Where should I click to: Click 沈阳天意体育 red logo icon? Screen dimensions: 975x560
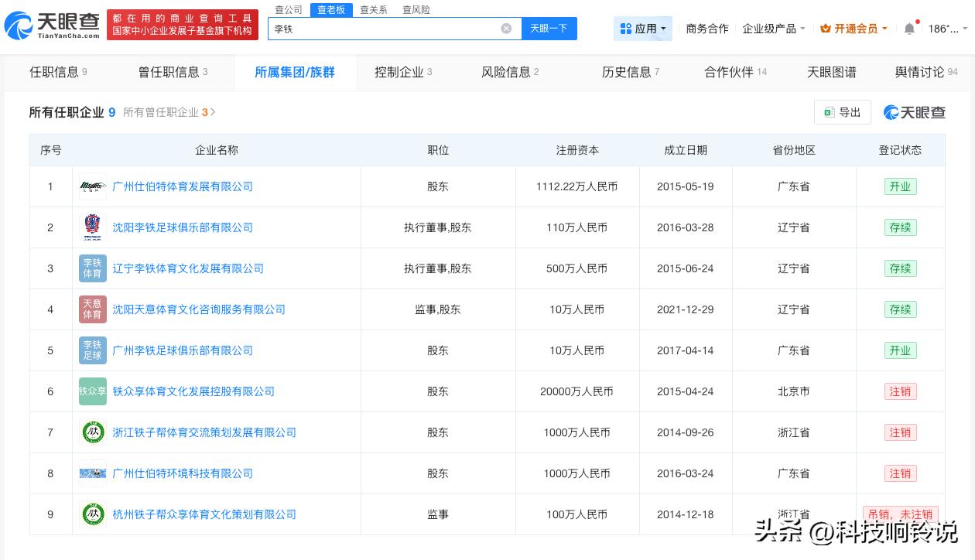tap(92, 309)
